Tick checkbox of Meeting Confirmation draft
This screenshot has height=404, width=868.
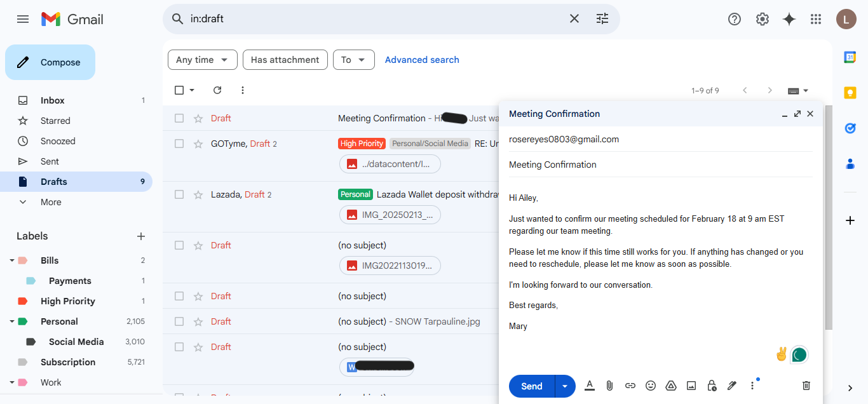(179, 118)
